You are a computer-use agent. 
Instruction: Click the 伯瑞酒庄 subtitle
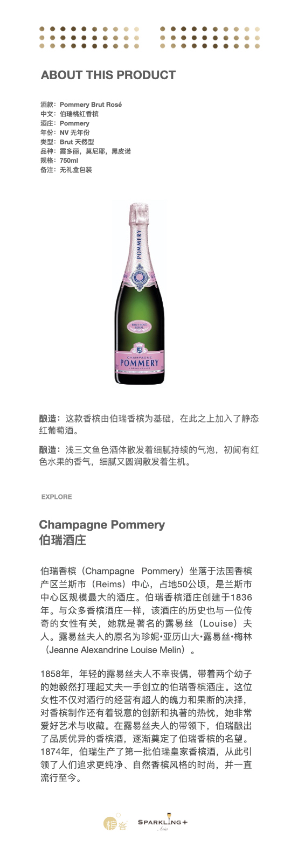click(x=63, y=540)
